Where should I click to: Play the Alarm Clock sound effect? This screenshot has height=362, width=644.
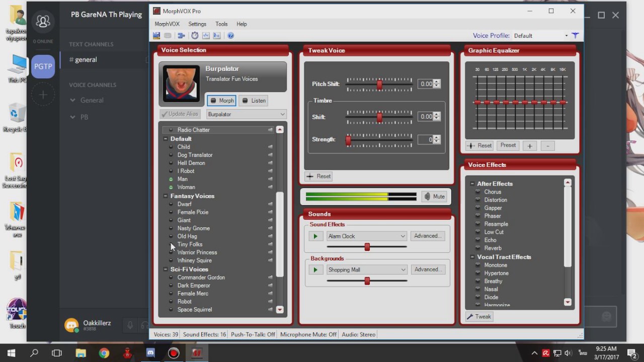click(x=315, y=236)
